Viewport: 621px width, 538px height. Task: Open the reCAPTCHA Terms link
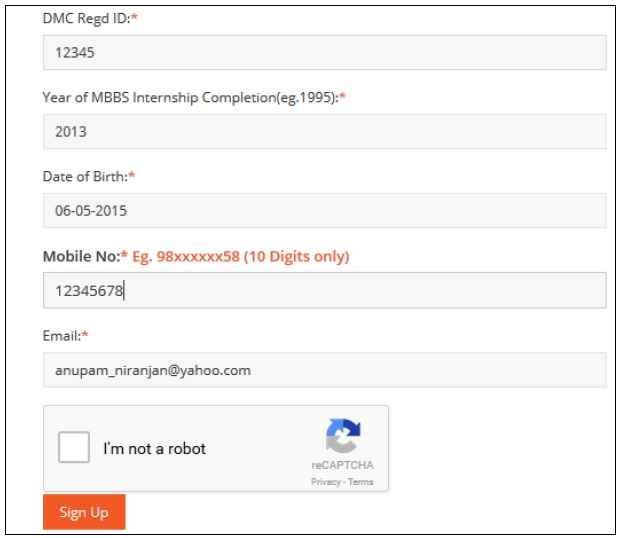(x=361, y=482)
